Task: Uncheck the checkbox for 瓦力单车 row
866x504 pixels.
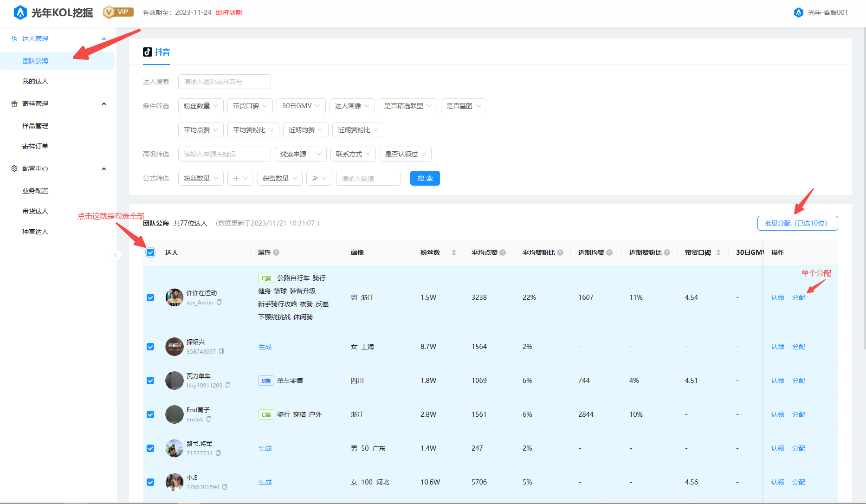Action: coord(150,381)
